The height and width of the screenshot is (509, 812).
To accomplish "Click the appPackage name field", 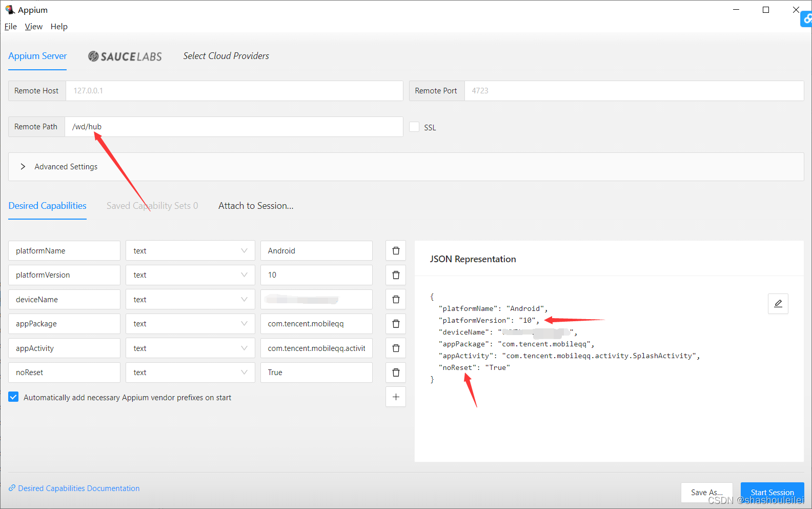I will [64, 324].
